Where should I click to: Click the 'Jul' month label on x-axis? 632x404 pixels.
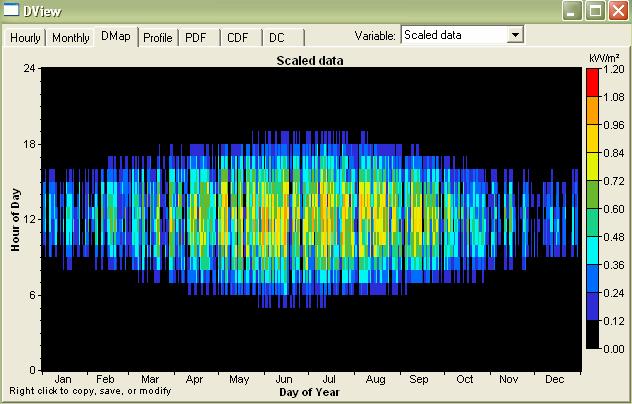(x=329, y=381)
